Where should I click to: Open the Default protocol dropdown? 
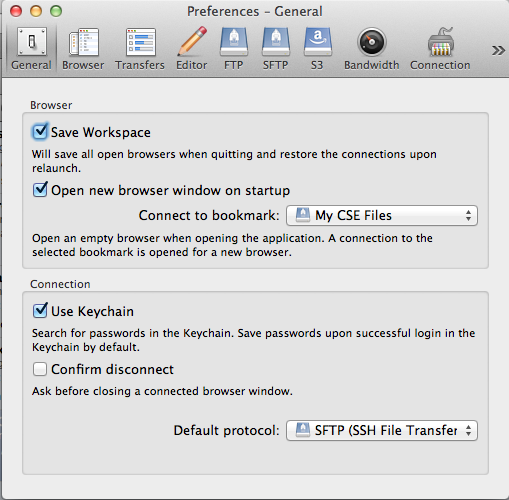pos(382,430)
